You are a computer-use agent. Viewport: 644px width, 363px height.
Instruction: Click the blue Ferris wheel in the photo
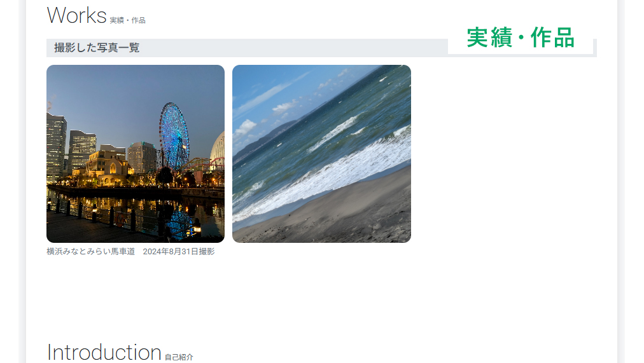click(174, 136)
